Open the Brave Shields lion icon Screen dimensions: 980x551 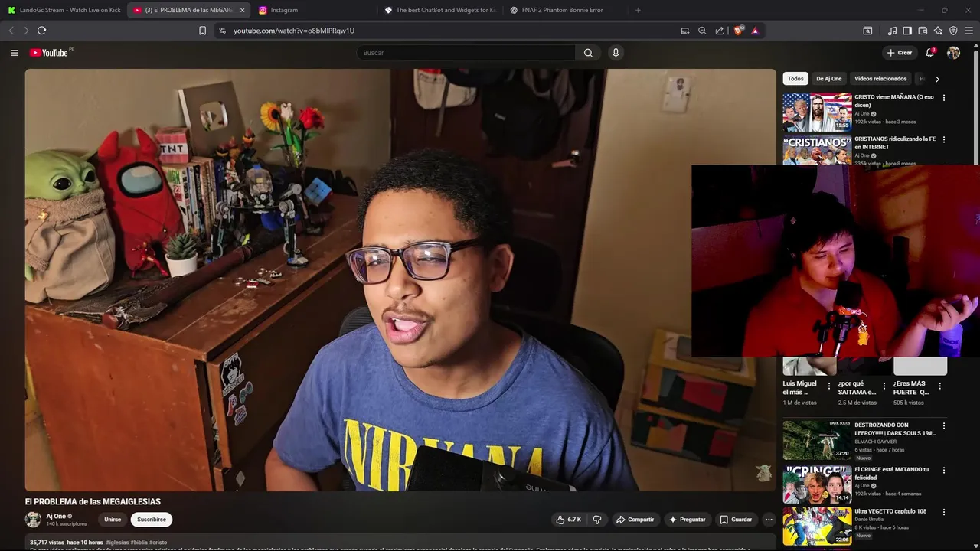(739, 31)
